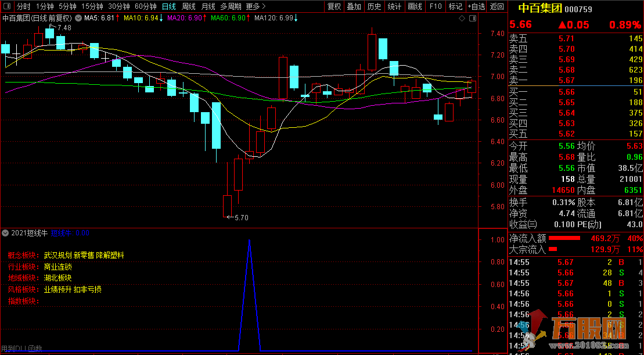Click the stock code 000759
This screenshot has height=355, width=644.
point(578,9)
